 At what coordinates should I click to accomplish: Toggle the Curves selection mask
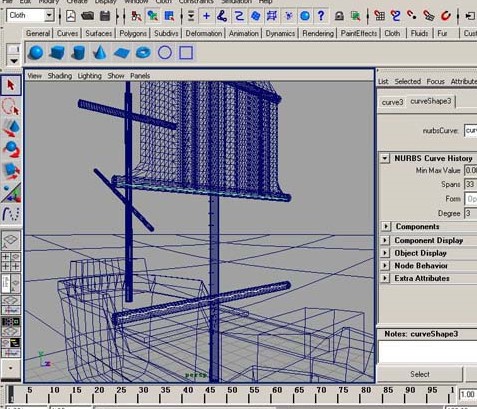pos(239,16)
